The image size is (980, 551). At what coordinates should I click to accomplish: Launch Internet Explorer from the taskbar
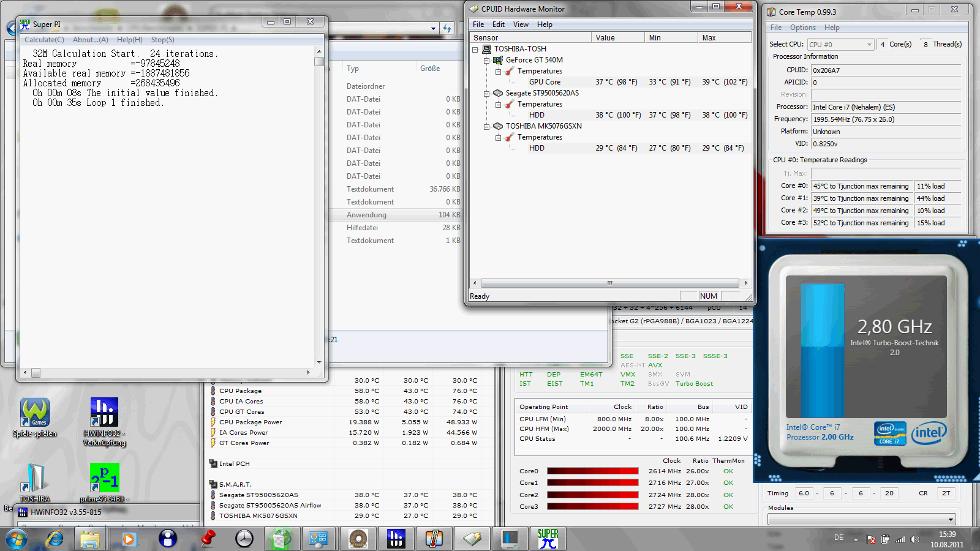tap(55, 539)
